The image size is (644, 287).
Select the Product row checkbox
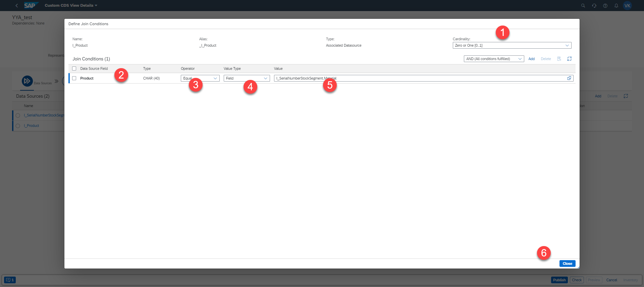point(74,78)
